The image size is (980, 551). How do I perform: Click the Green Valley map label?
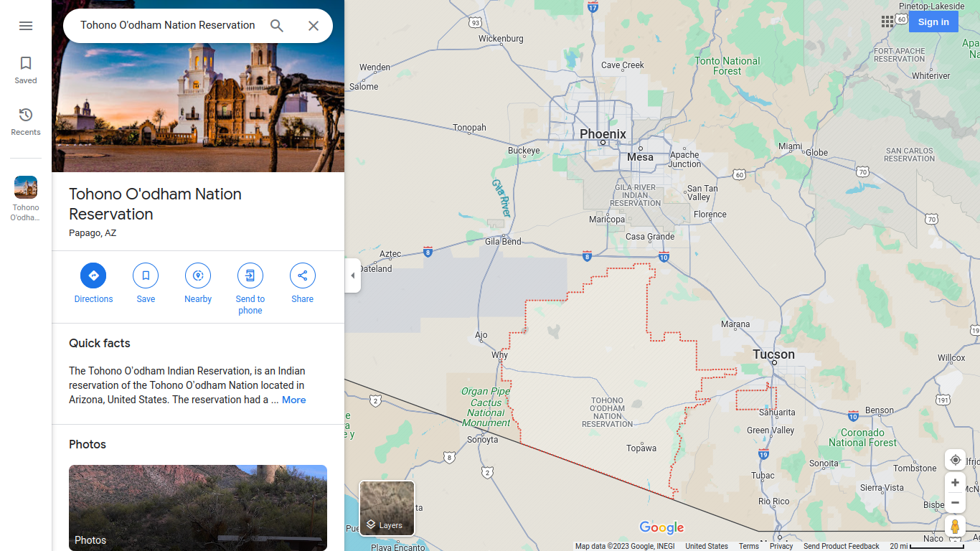click(771, 430)
